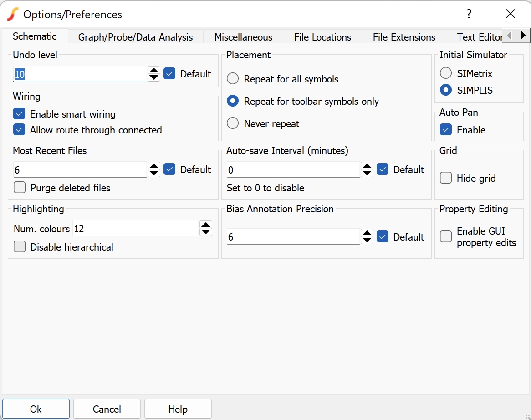Increase Bias Annotation Precision value

[x=367, y=233]
